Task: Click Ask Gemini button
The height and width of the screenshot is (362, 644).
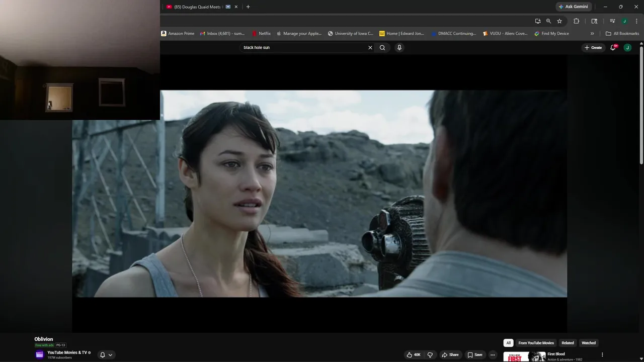Action: 573,7
